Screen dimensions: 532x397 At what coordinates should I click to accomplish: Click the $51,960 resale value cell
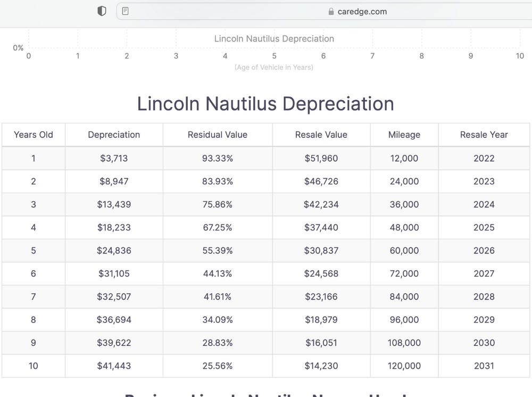(321, 158)
